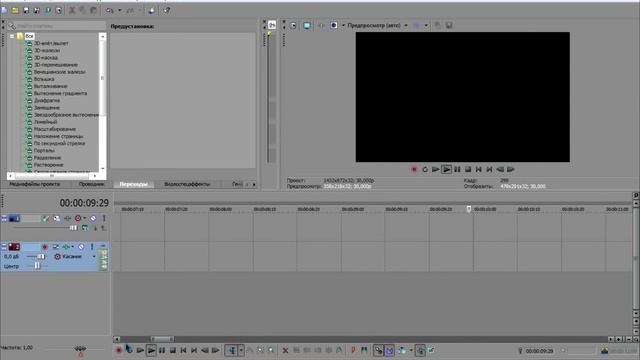The width and height of the screenshot is (640, 360).
Task: Click the Cut scissors icon in top toolbar
Action: click(x=72, y=10)
